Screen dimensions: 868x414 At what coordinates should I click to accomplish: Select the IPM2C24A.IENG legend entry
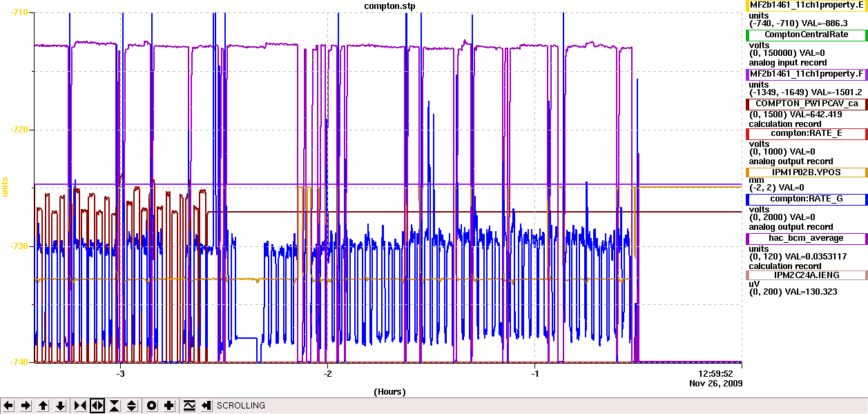tap(806, 275)
